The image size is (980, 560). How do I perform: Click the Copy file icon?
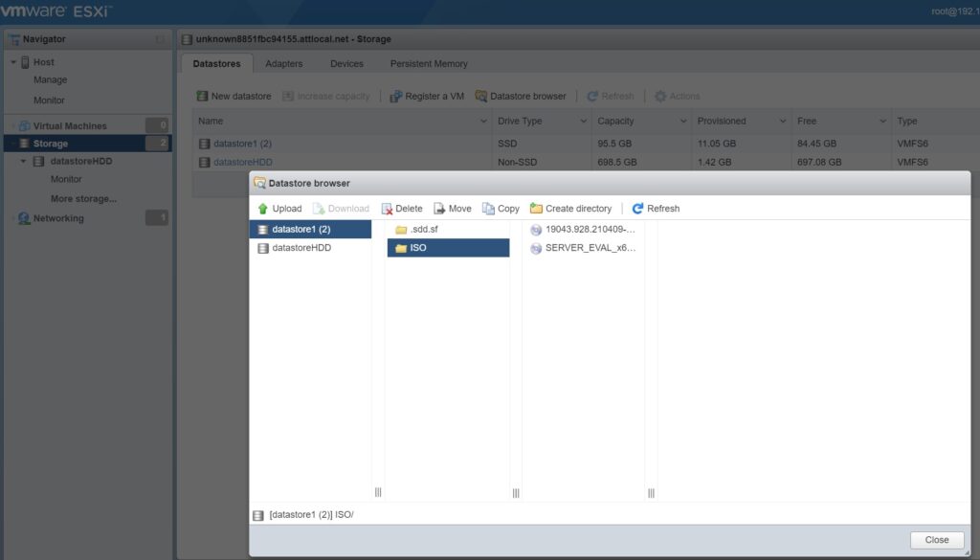(488, 209)
